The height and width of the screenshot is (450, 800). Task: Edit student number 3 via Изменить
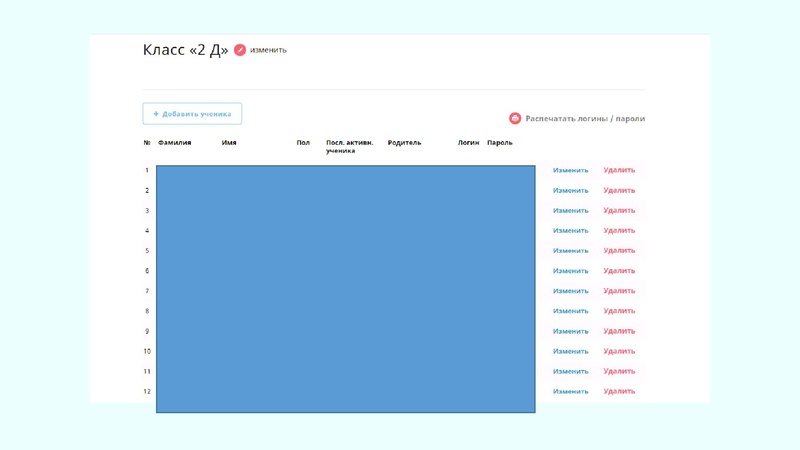(570, 210)
